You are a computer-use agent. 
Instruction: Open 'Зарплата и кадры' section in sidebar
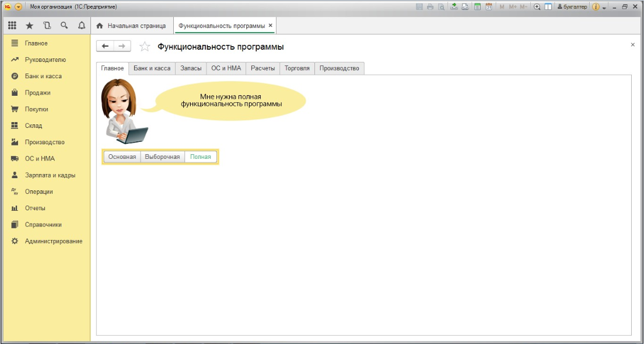50,175
